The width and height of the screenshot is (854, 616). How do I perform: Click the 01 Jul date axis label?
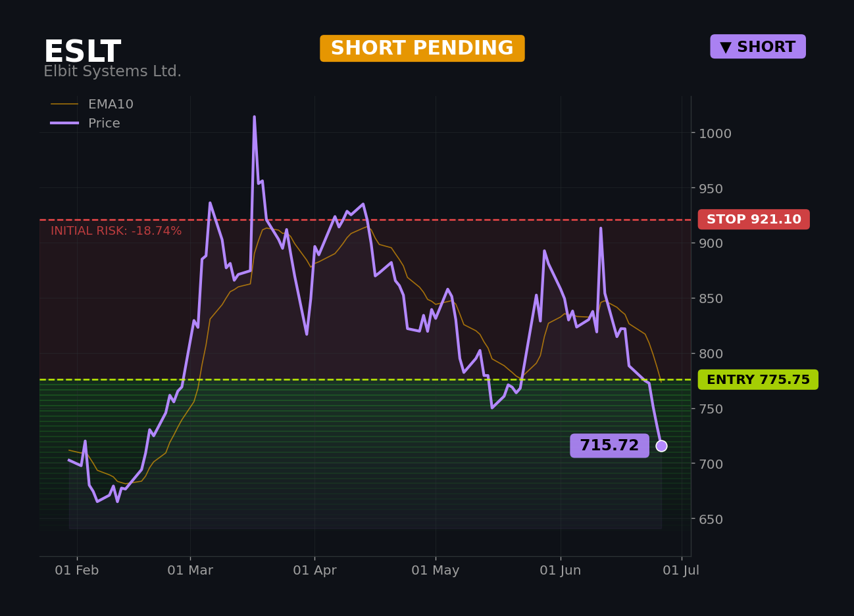point(681,571)
